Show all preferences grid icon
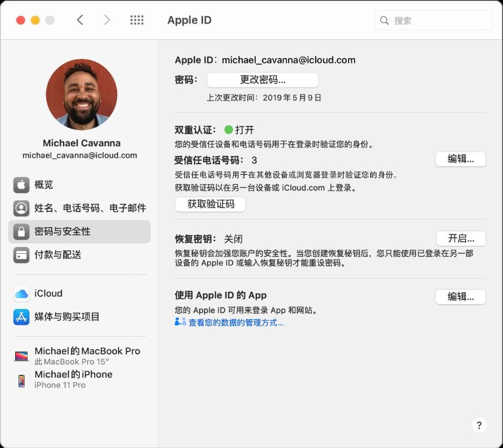This screenshot has width=503, height=448. tap(137, 20)
